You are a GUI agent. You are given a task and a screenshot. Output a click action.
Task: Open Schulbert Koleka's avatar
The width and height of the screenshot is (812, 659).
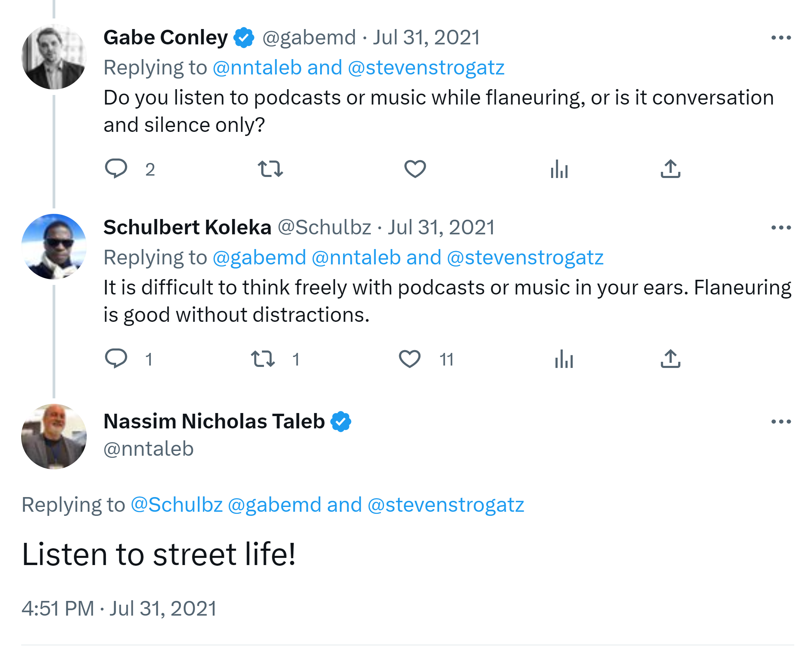coord(54,247)
